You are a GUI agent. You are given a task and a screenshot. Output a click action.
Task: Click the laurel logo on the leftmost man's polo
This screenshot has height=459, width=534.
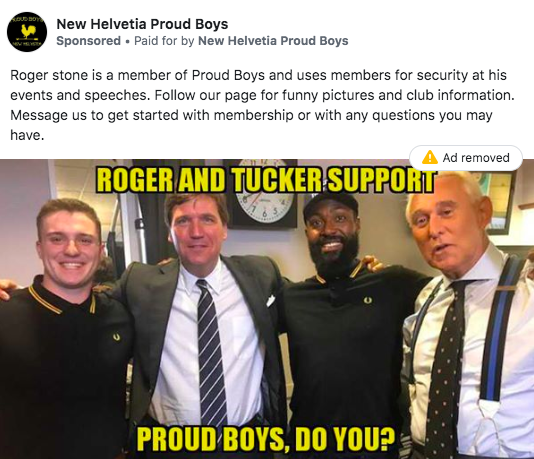[x=116, y=337]
